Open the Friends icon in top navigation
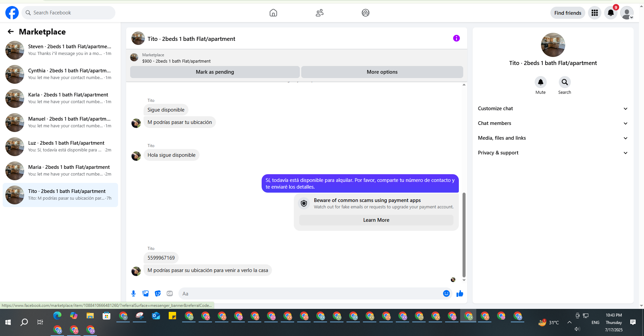Viewport: 644px width, 336px height. pyautogui.click(x=320, y=13)
